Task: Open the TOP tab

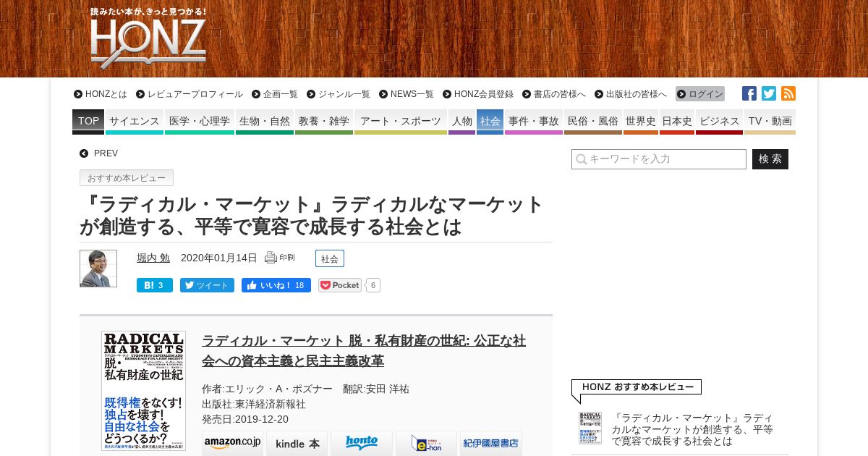Action: click(x=88, y=122)
